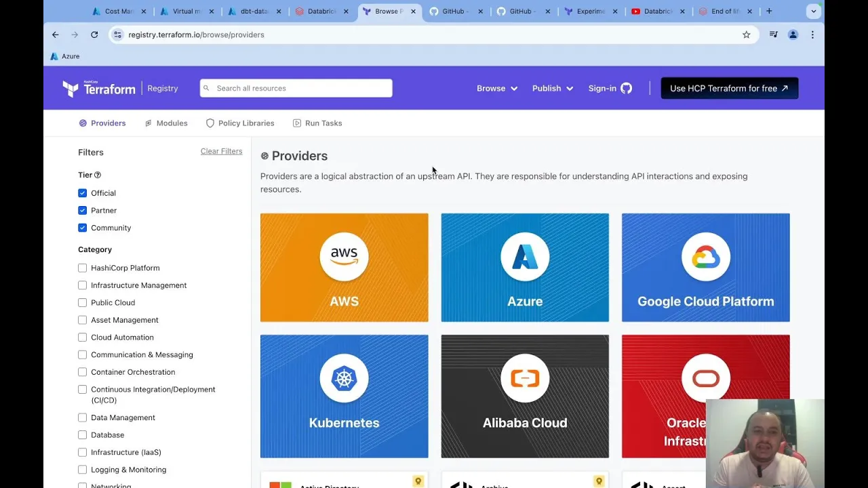Click the Search all resources field
The image size is (868, 488).
click(296, 88)
